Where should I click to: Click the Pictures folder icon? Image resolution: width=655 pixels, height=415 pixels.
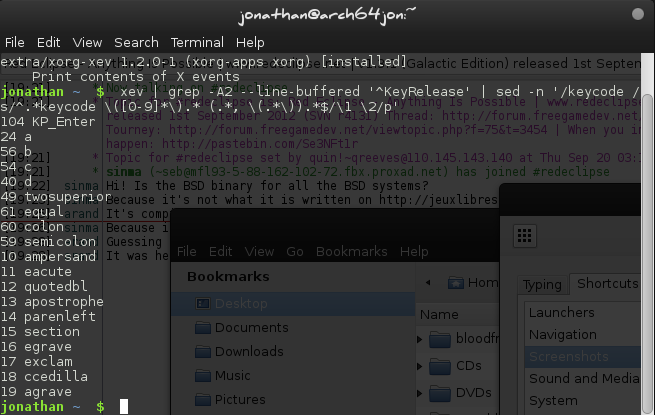tap(202, 401)
